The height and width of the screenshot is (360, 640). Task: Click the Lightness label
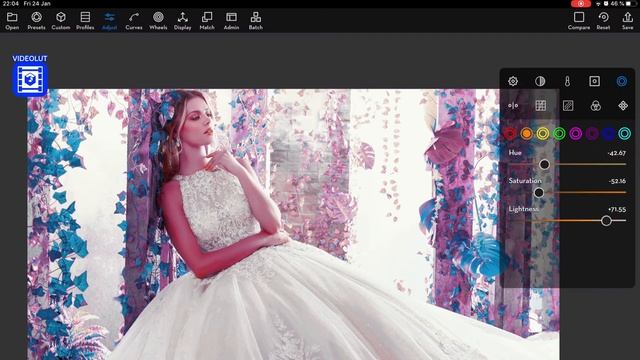pos(524,209)
